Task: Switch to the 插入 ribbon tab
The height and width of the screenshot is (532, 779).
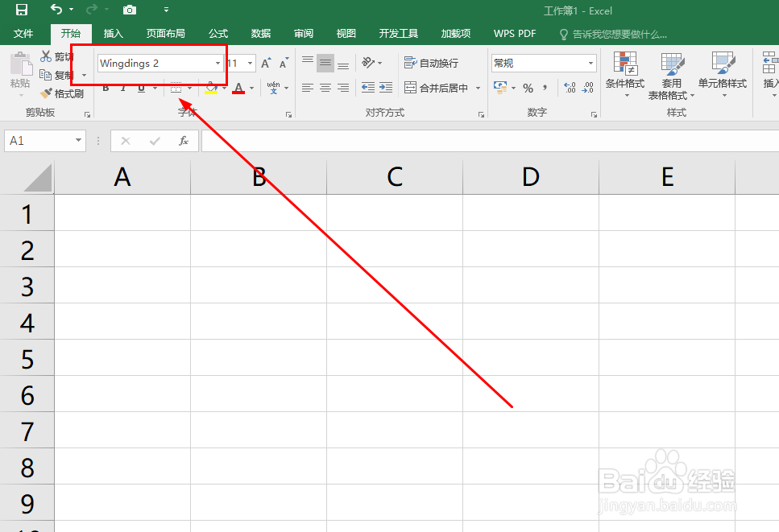Action: [x=114, y=33]
